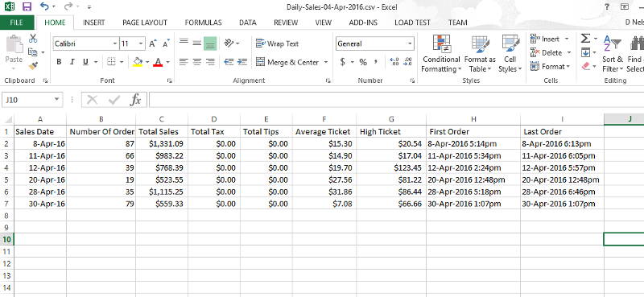Toggle Bold formatting
The width and height of the screenshot is (644, 297).
59,62
